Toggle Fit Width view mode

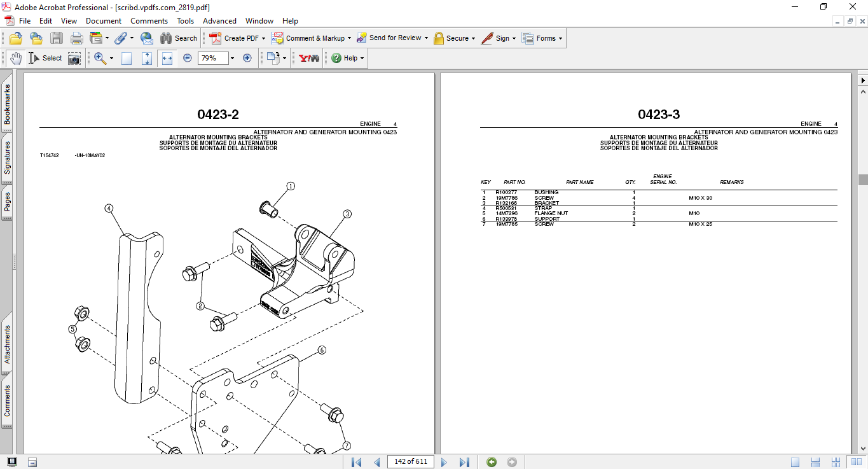167,58
